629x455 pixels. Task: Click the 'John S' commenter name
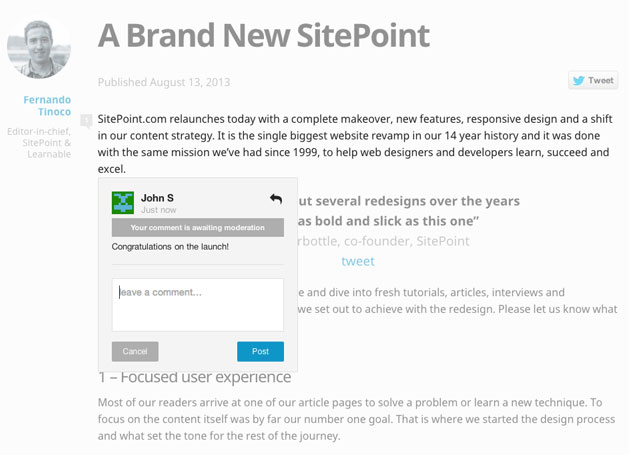coord(157,198)
